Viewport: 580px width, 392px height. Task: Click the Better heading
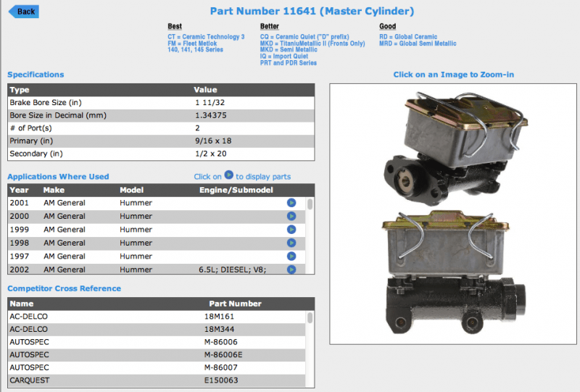pyautogui.click(x=269, y=26)
